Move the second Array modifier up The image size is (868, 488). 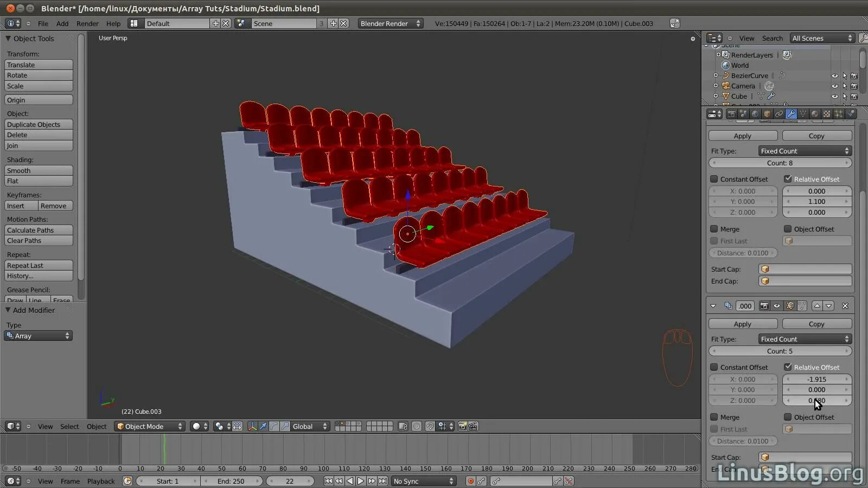(817, 306)
